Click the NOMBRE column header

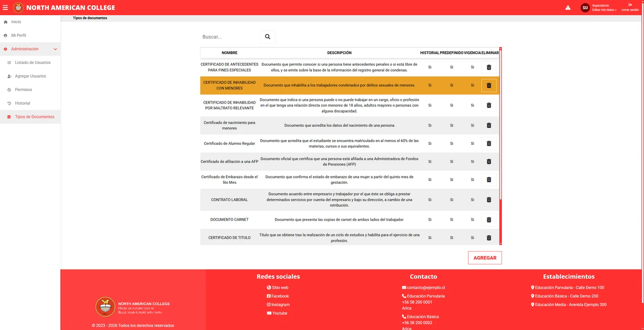click(229, 53)
